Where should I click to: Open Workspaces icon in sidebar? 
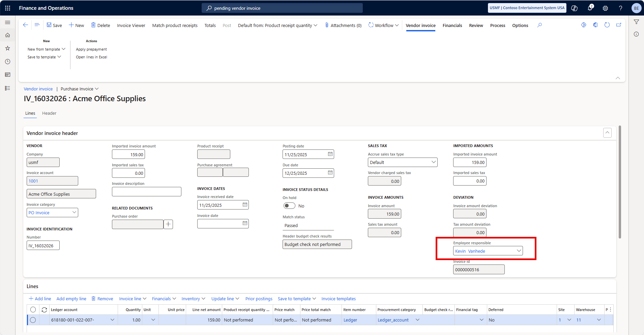click(7, 75)
